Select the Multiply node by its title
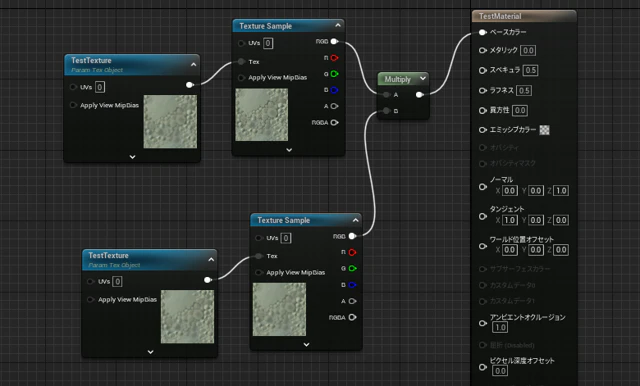Image resolution: width=640 pixels, height=386 pixels. [x=397, y=79]
